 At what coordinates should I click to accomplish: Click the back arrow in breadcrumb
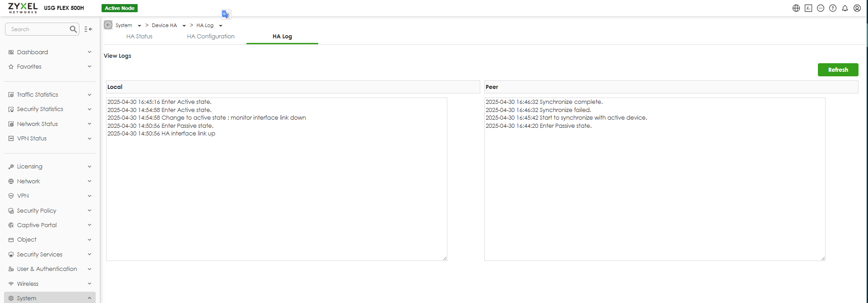pos(108,25)
